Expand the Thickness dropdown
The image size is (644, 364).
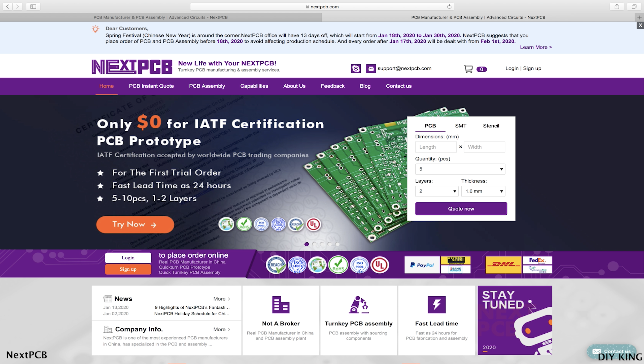[483, 191]
